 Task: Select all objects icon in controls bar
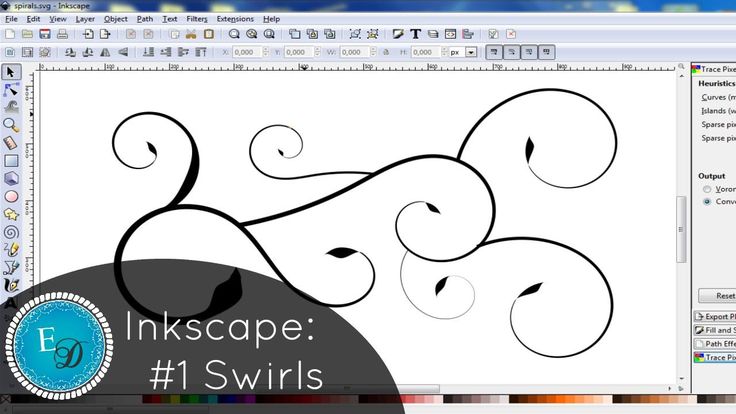10,52
